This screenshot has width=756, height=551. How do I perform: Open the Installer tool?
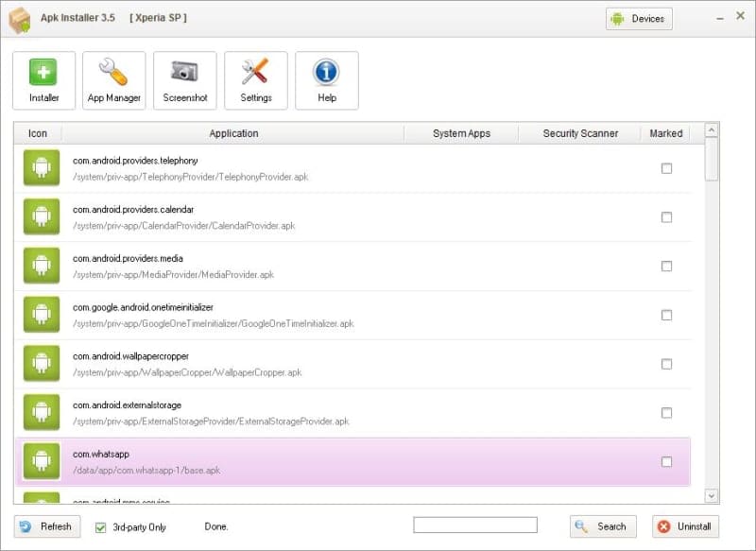43,80
